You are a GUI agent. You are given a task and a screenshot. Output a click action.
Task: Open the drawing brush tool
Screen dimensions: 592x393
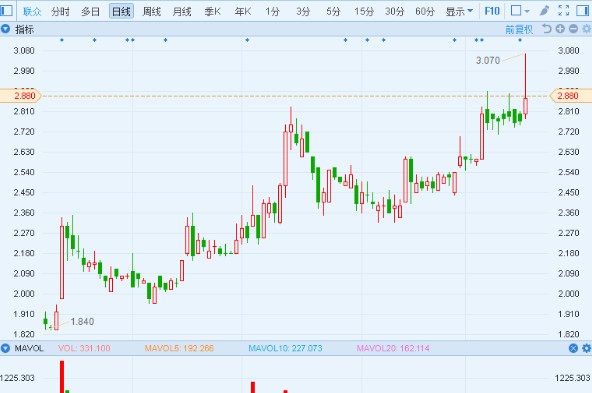click(x=544, y=11)
